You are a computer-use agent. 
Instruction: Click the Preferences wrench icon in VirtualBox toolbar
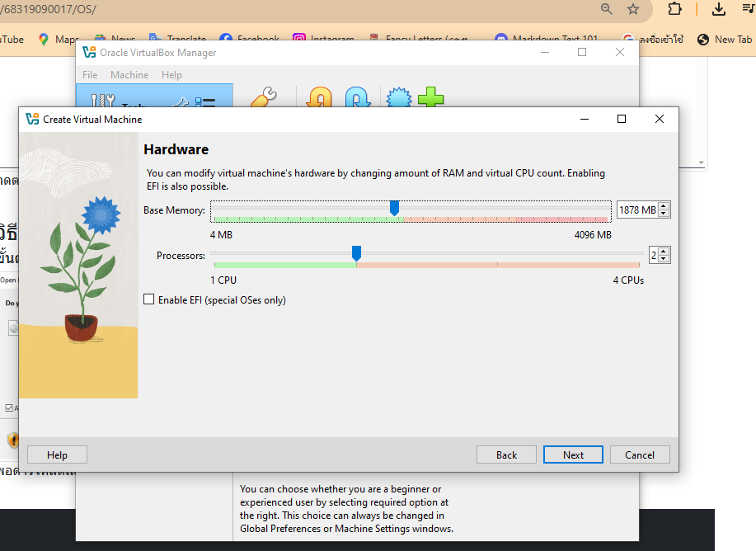click(x=262, y=97)
